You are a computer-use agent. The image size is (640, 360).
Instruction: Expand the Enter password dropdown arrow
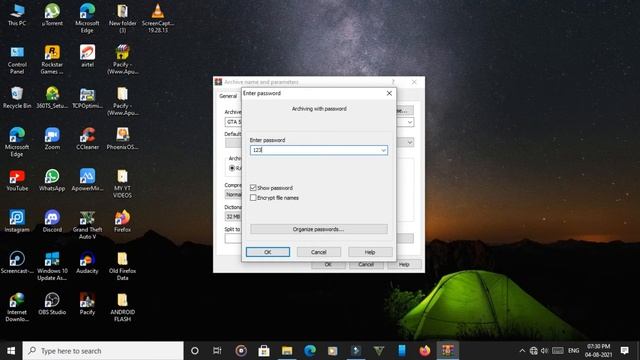(x=383, y=151)
